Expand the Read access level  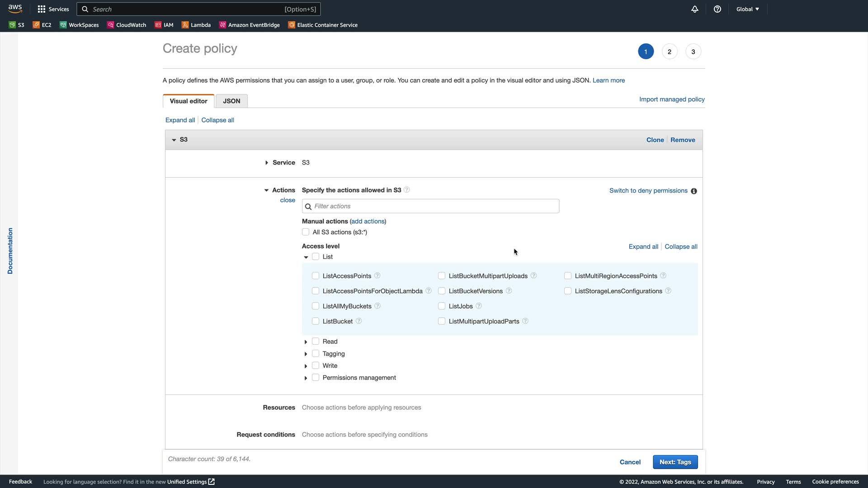(306, 342)
